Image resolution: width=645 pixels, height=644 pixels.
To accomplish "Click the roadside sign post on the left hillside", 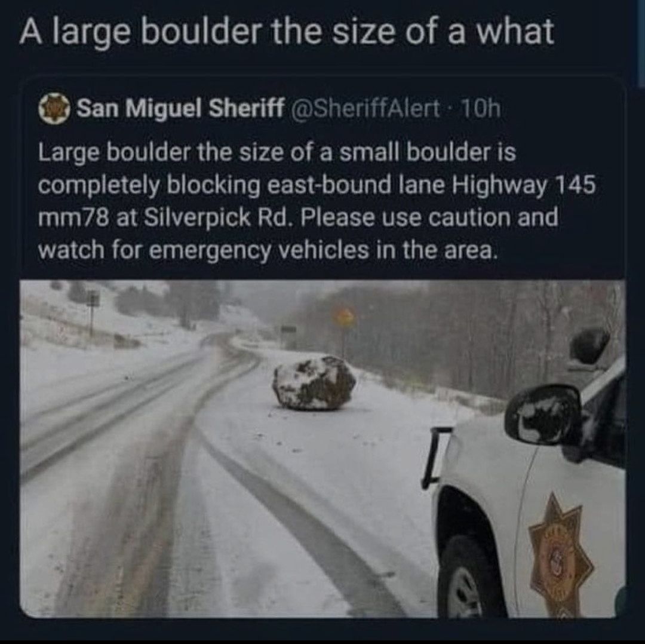I will 93,313.
